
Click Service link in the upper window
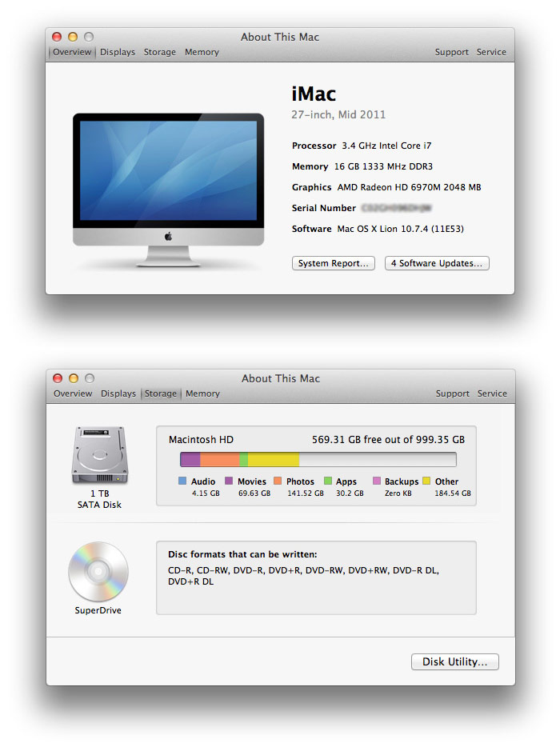(x=491, y=52)
